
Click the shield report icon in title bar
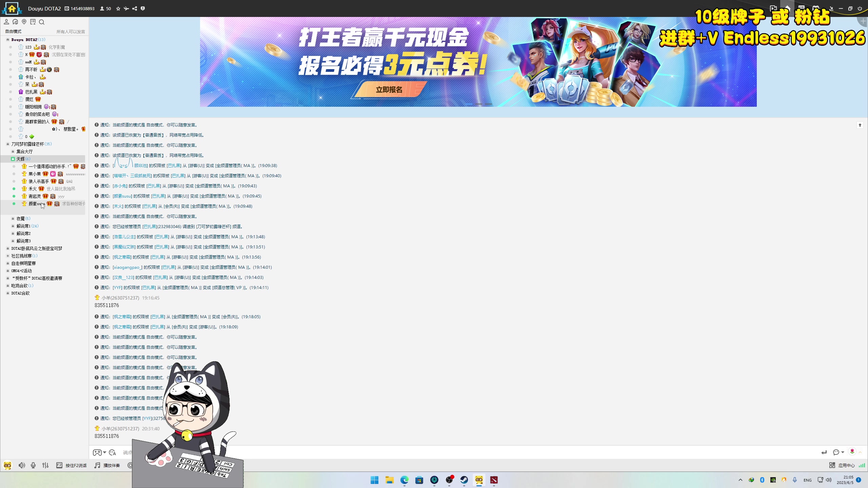click(143, 8)
